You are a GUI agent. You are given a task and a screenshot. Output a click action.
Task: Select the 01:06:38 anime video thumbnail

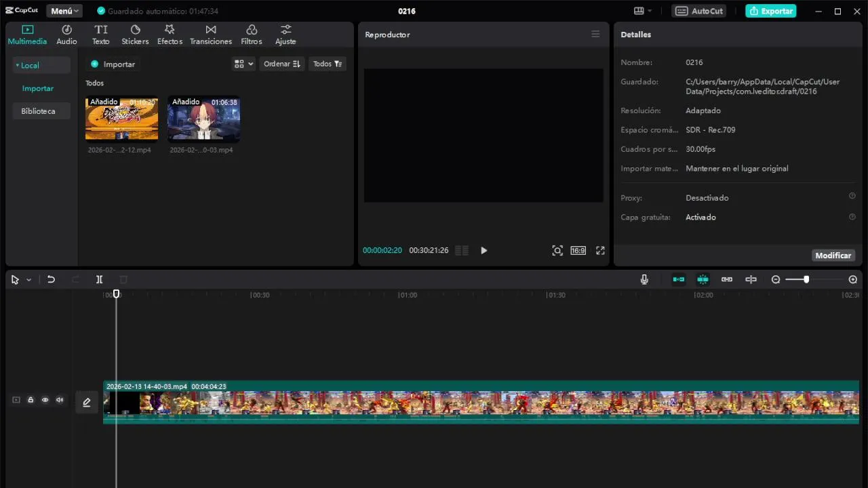[x=203, y=119]
